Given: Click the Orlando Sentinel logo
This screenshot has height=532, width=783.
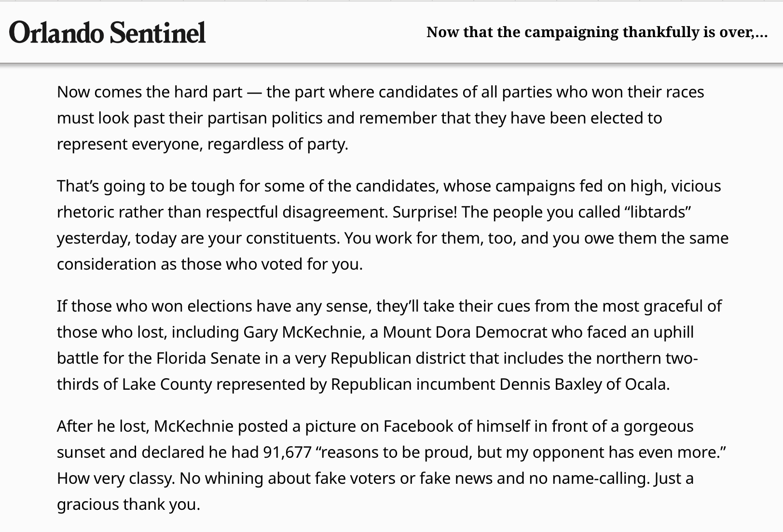Looking at the screenshot, I should [107, 32].
